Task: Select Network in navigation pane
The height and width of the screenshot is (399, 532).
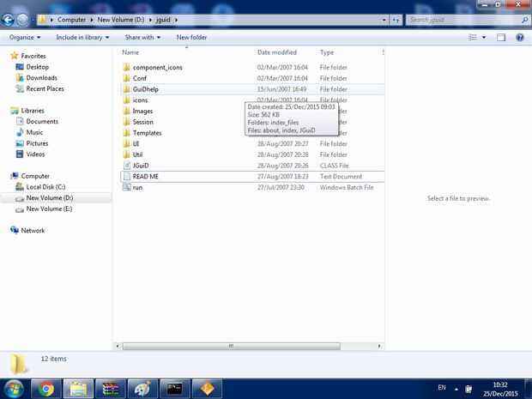Action: pos(33,230)
